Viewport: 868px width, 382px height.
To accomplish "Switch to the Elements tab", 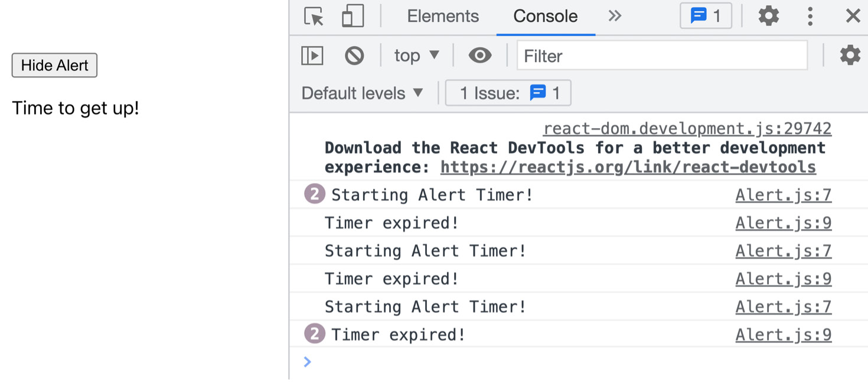I will click(443, 16).
